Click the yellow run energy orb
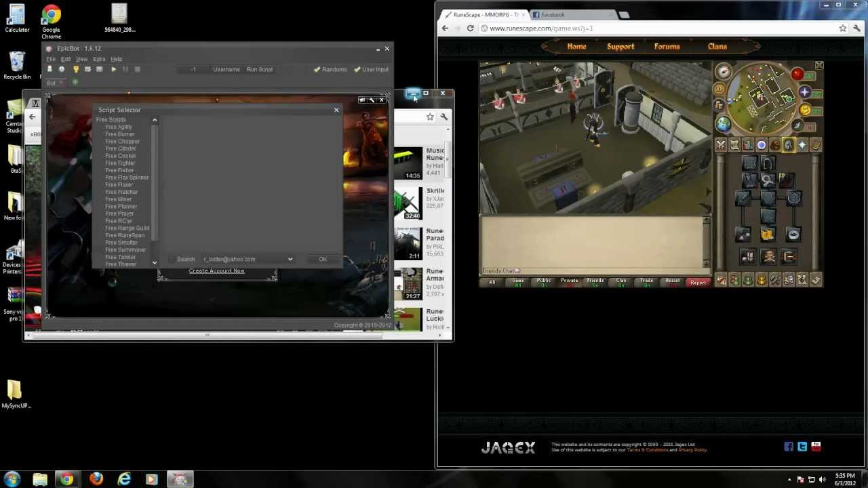Screen dimensions: 868x488 click(806, 110)
